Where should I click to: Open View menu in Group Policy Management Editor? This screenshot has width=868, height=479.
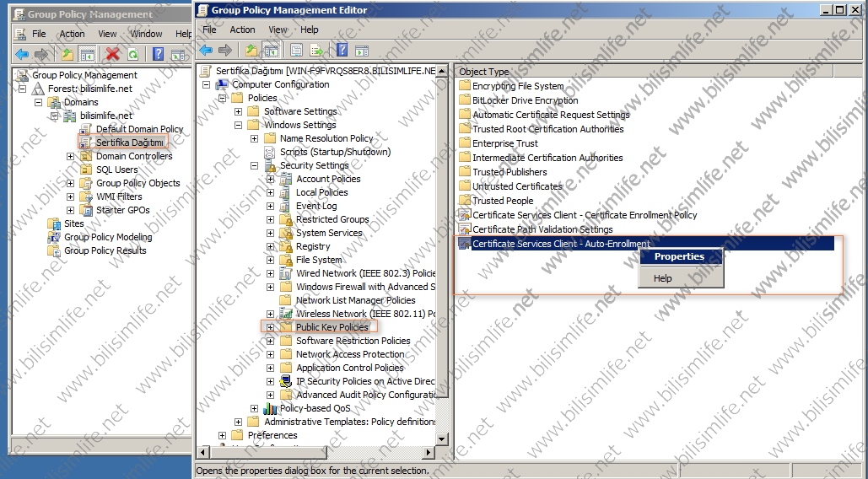click(x=278, y=30)
